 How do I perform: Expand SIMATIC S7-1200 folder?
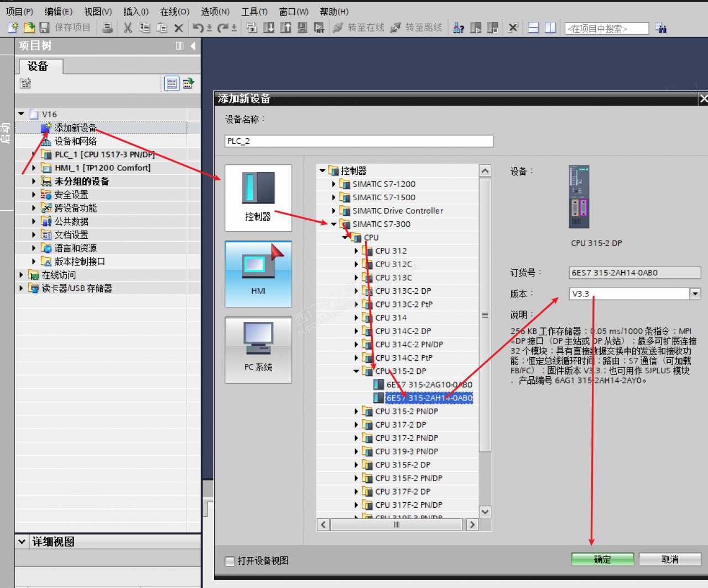[x=334, y=184]
